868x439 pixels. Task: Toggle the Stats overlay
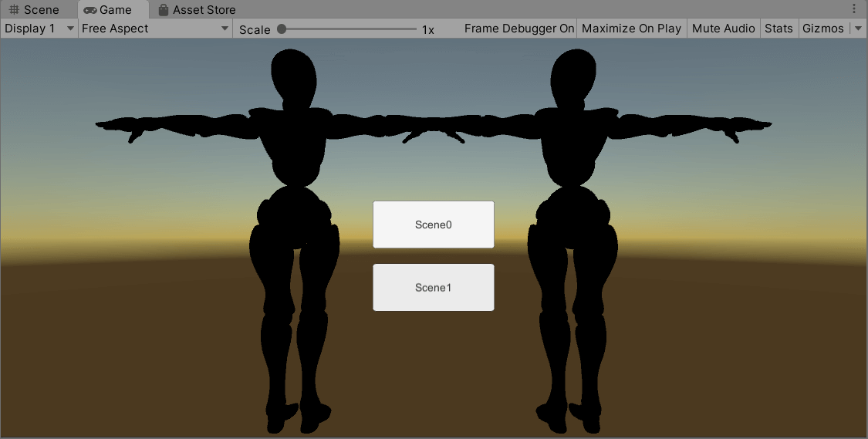click(x=778, y=29)
